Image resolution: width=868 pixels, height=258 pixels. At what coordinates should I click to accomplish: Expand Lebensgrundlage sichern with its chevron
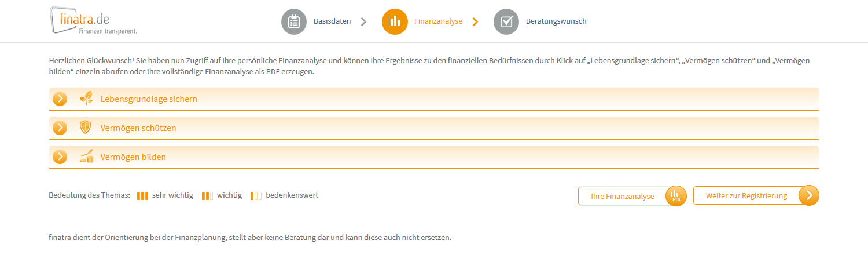[60, 99]
